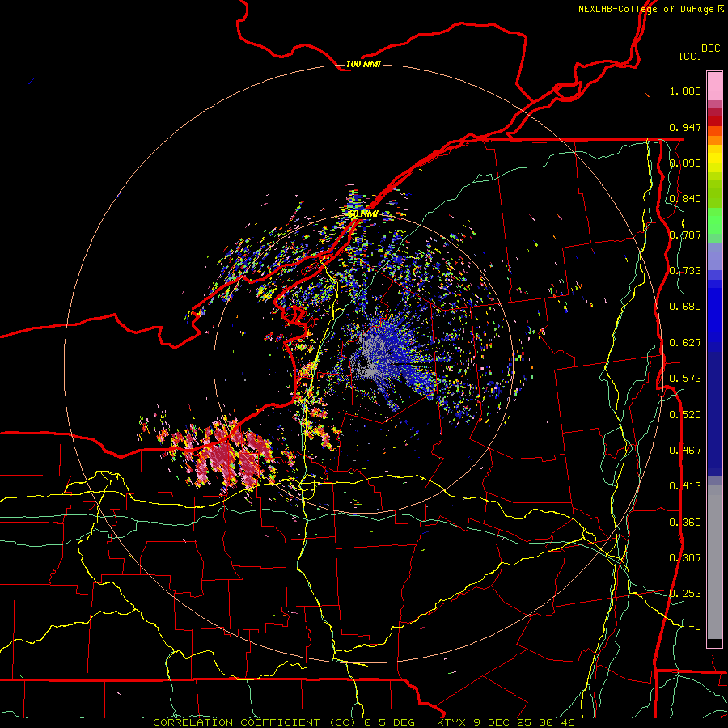Select the 0.253 scale value
Viewport: 728px width, 728px height.
(685, 594)
